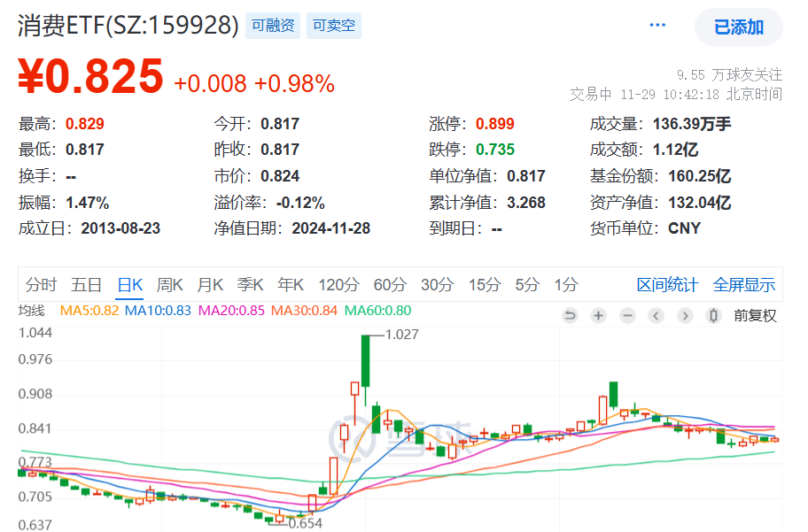
Task: Click the 均线 moving average label
Action: point(31,311)
